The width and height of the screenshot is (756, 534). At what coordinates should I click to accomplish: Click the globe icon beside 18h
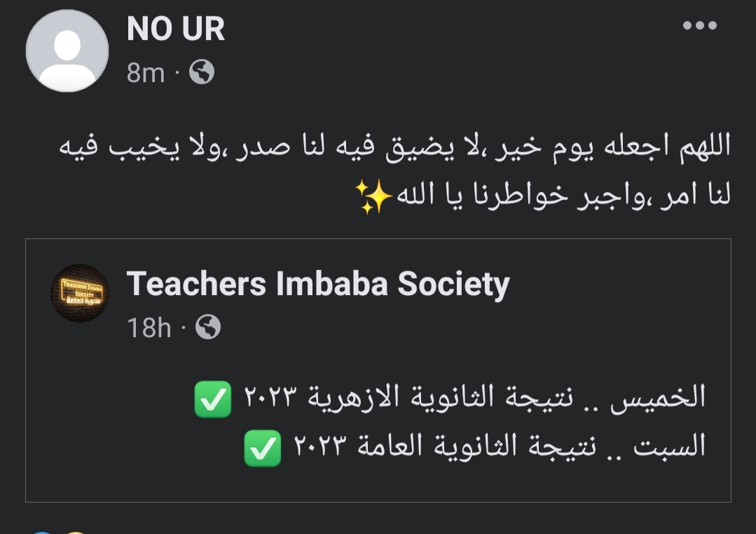(x=207, y=327)
